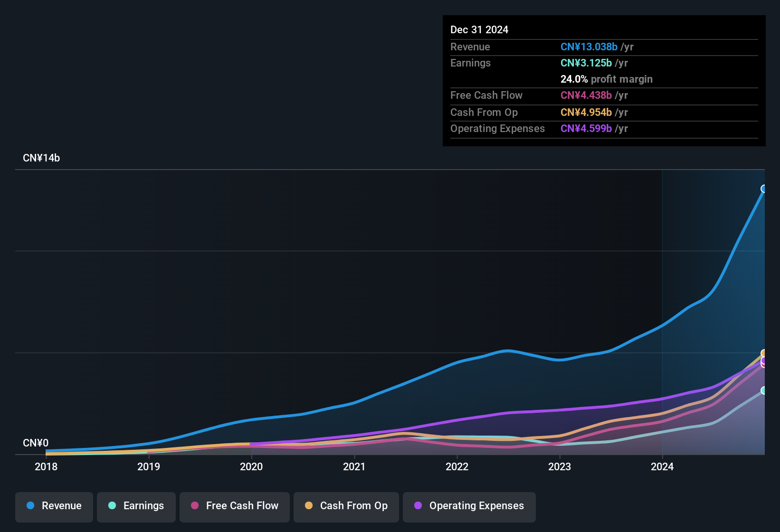The width and height of the screenshot is (780, 532).
Task: Click the CN¥14b y-axis label
Action: pyautogui.click(x=41, y=158)
